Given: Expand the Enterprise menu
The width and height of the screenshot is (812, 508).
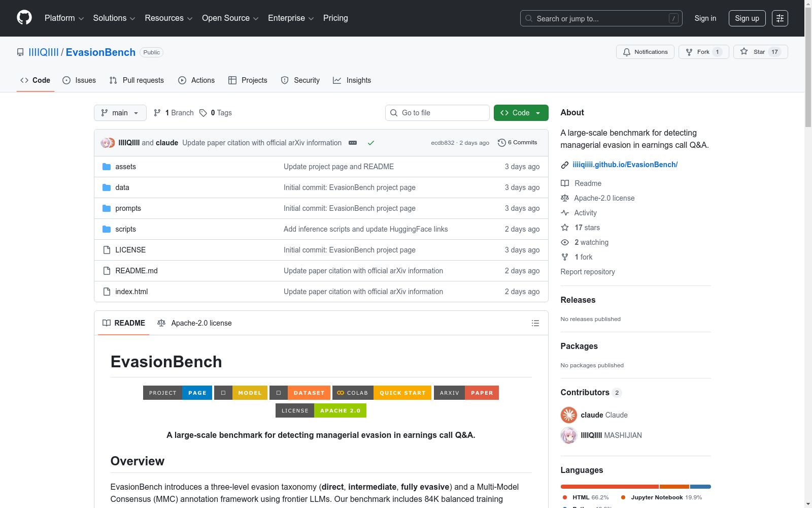Looking at the screenshot, I should click(291, 18).
